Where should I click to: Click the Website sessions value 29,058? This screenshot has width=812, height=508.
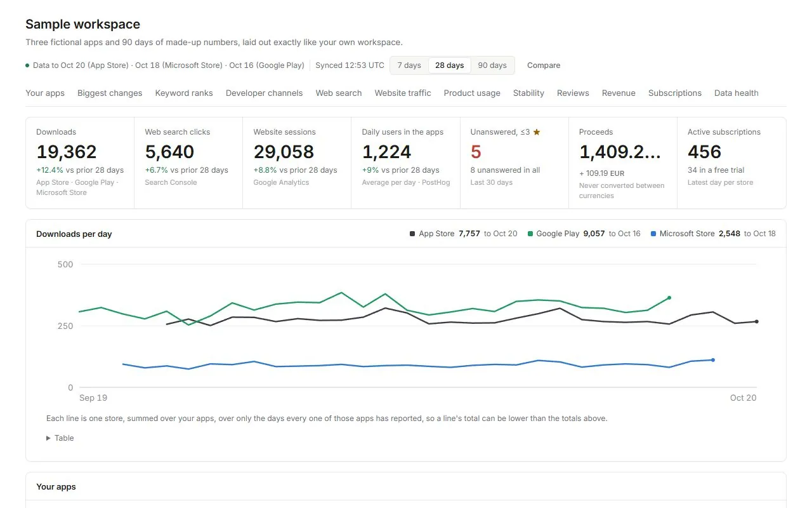tap(284, 152)
